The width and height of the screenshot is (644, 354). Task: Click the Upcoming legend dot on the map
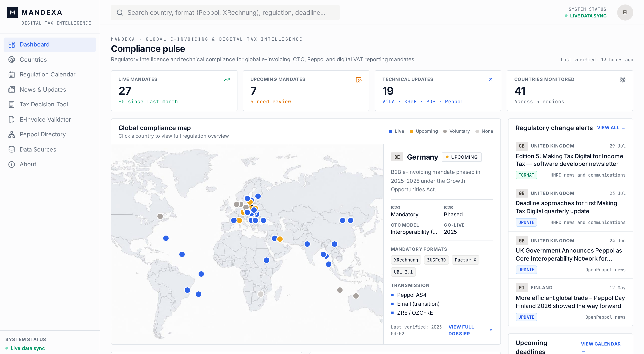pyautogui.click(x=411, y=131)
